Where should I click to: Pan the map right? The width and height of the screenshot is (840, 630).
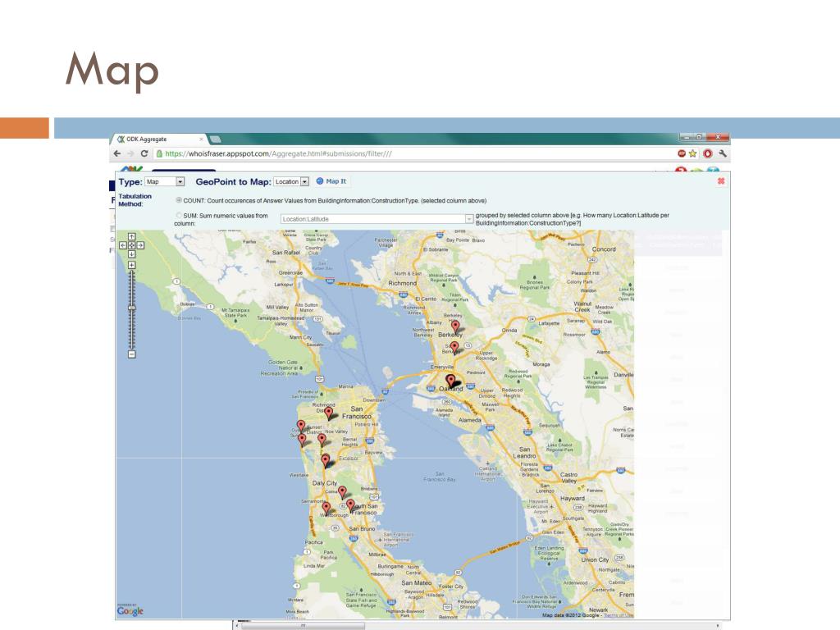tap(140, 245)
